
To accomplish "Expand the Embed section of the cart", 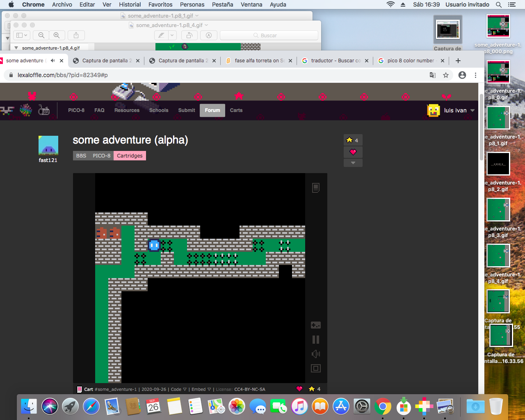I will 201,389.
